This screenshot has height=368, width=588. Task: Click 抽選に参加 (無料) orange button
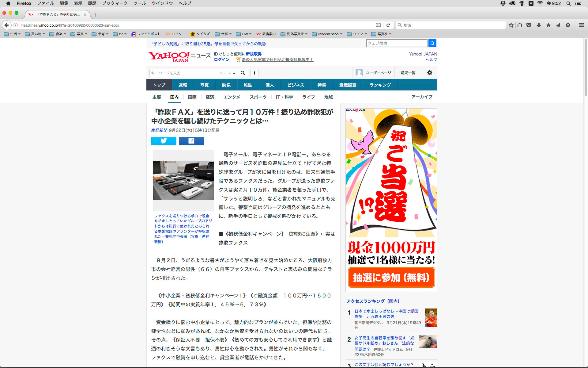click(x=391, y=278)
